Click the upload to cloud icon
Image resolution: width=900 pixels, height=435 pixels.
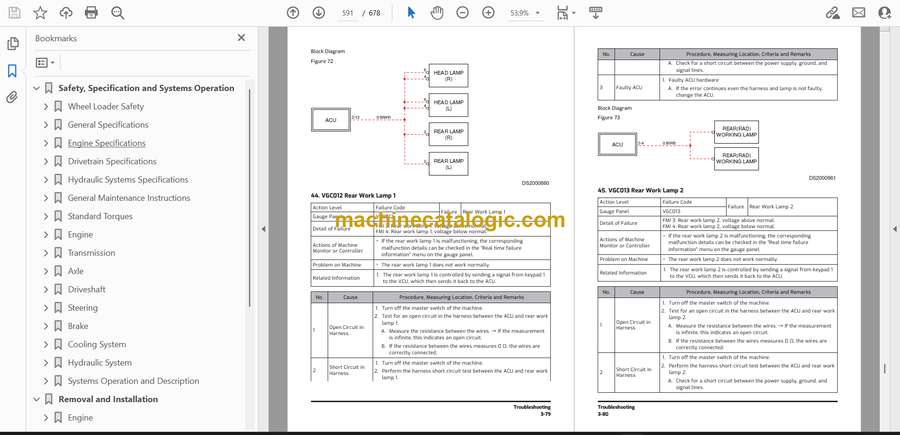[x=66, y=13]
